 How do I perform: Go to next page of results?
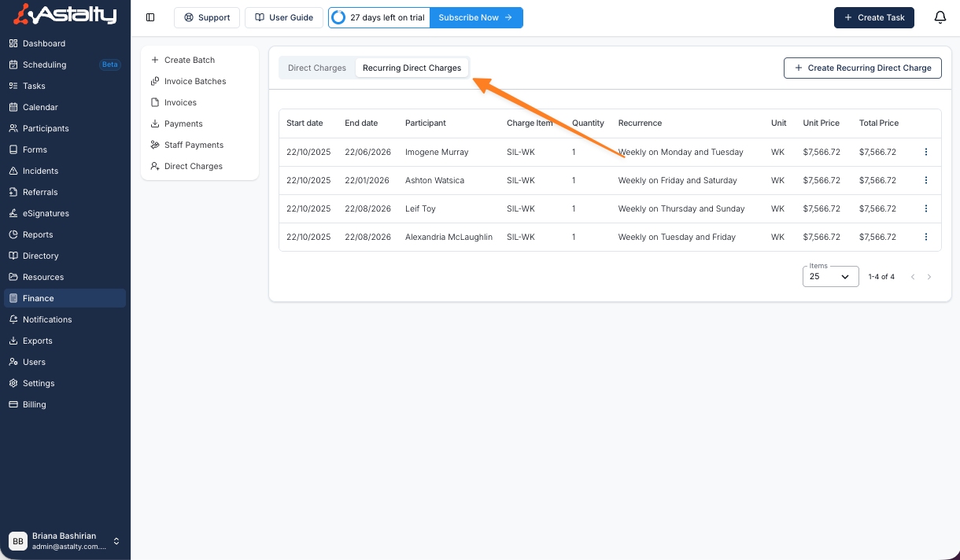(x=929, y=277)
